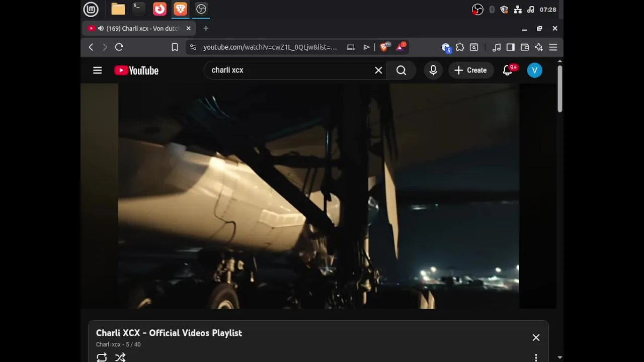Go back to the previous page
The image size is (644, 362).
pyautogui.click(x=91, y=47)
